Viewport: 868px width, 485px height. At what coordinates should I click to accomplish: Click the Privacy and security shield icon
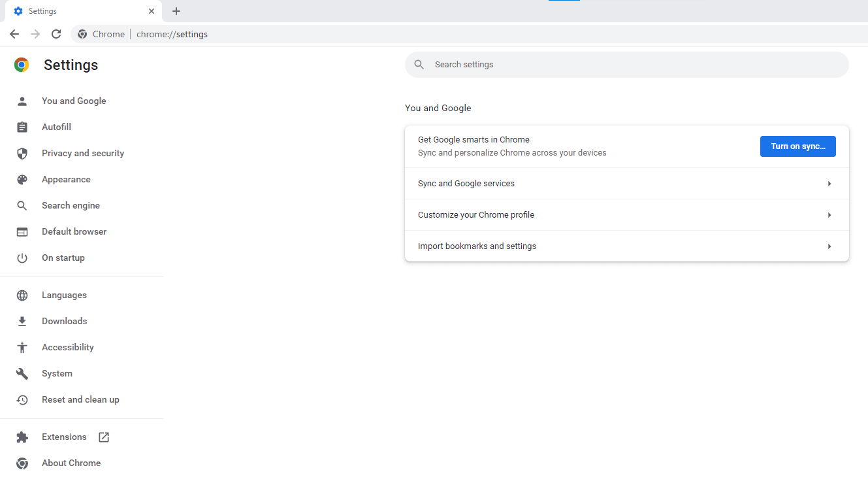click(22, 154)
